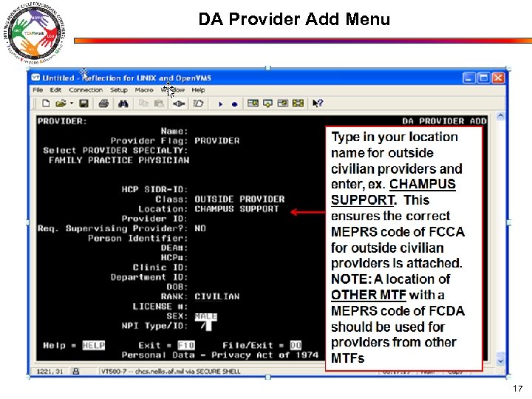
Task: Open the Help menu
Action: pyautogui.click(x=198, y=90)
